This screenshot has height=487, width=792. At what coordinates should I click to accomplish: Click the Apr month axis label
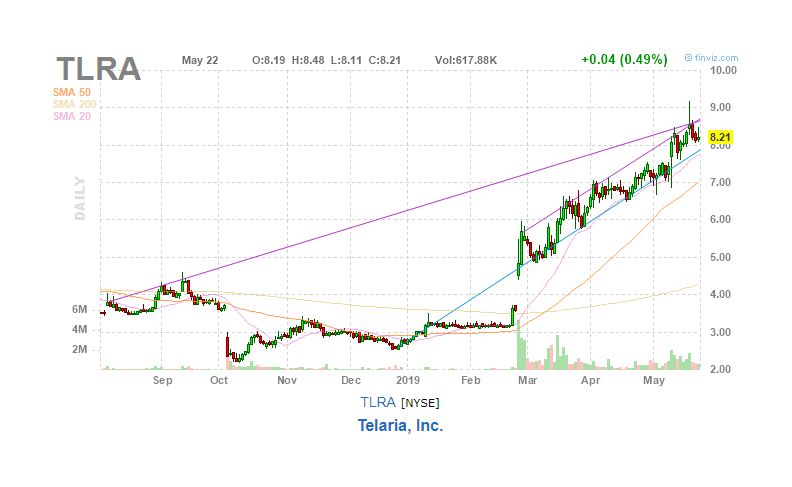click(x=590, y=380)
